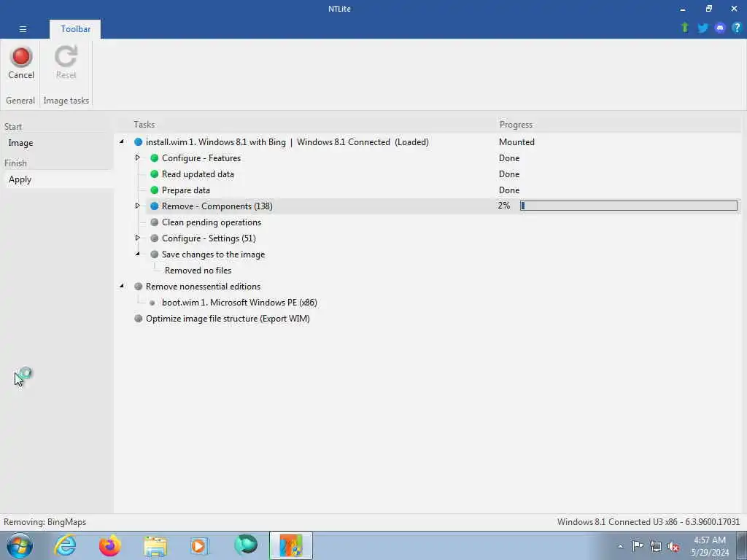
Task: Open the taskbar clock showing 4:57 AM
Action: click(x=710, y=546)
